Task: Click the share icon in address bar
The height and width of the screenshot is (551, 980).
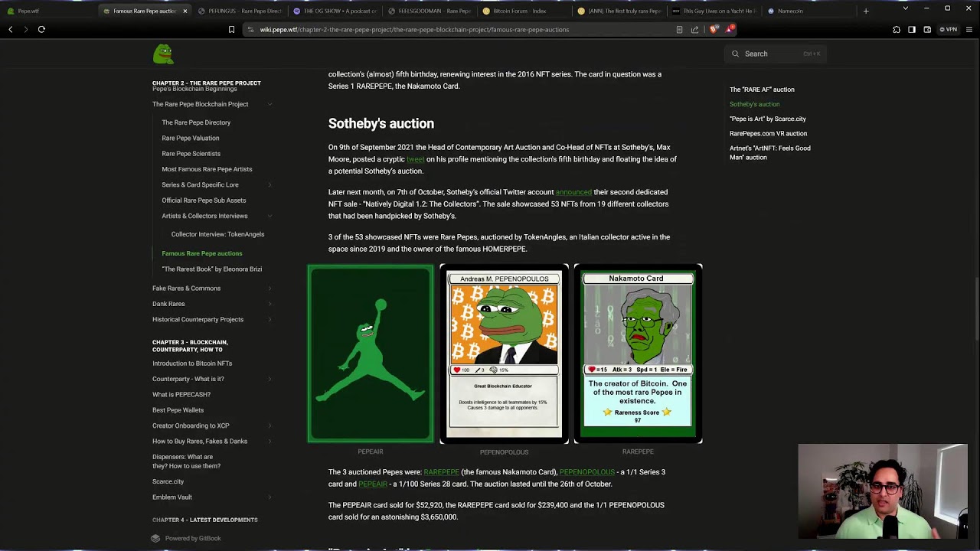Action: coord(694,29)
